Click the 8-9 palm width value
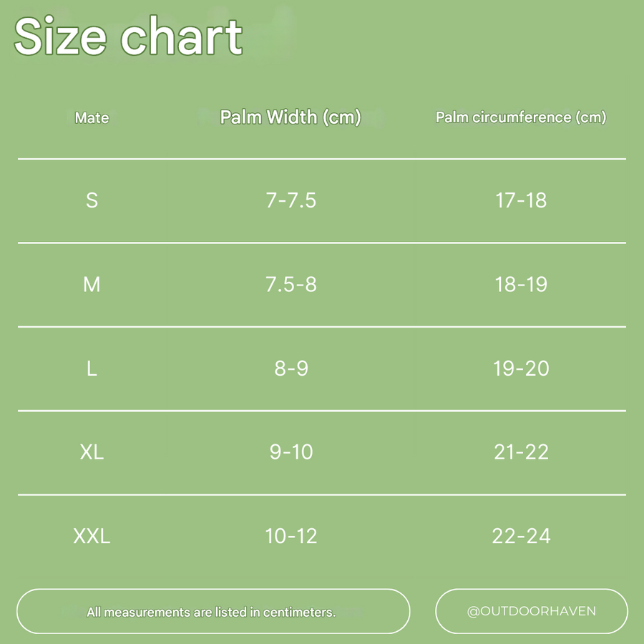 tap(291, 368)
